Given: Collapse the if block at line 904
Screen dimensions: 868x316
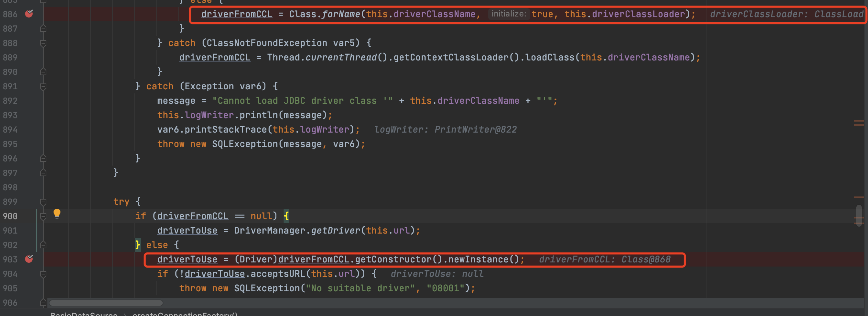Looking at the screenshot, I should click(43, 274).
